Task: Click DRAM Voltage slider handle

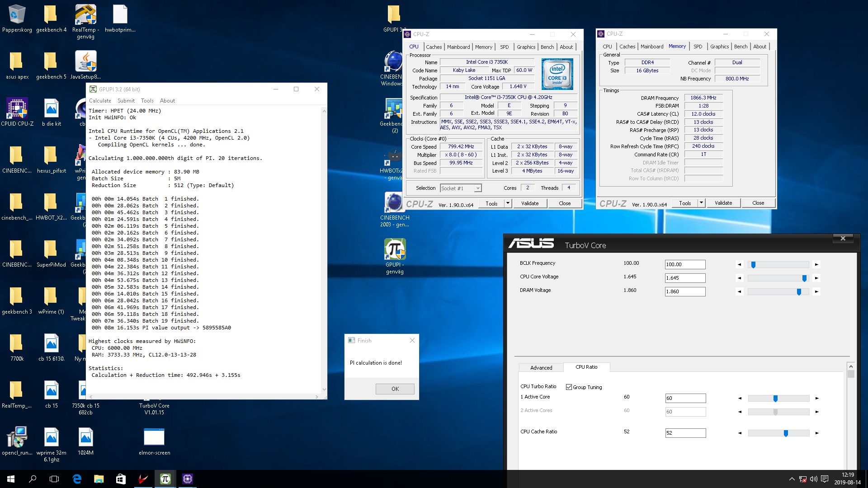Action: point(799,292)
